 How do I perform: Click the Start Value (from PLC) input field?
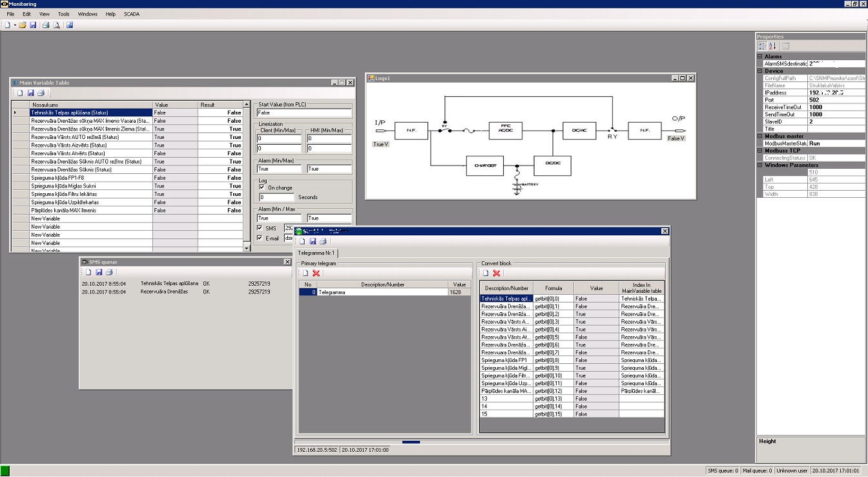[304, 113]
